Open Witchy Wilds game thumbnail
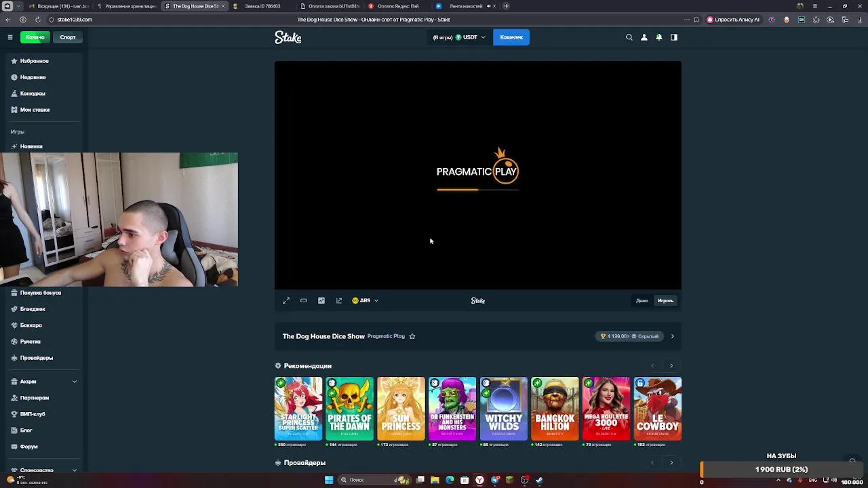Screen dimensions: 868x488 pyautogui.click(x=504, y=409)
